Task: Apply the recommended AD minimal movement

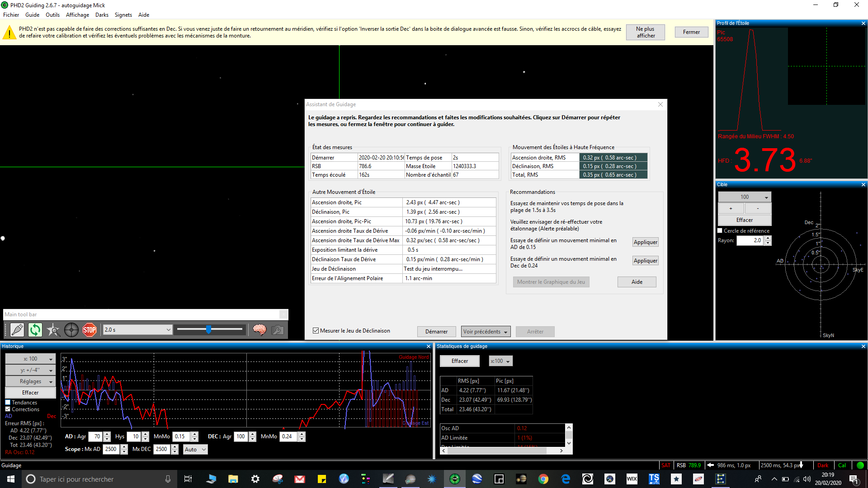Action: tap(645, 242)
